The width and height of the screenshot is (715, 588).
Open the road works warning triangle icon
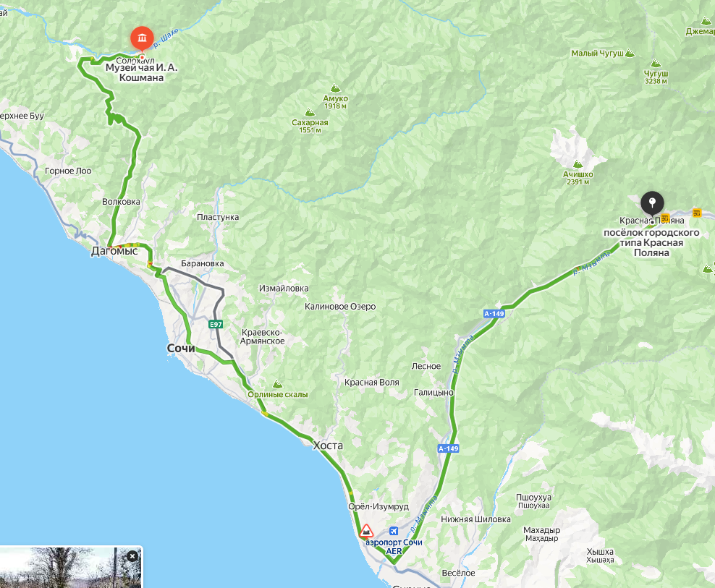point(365,532)
